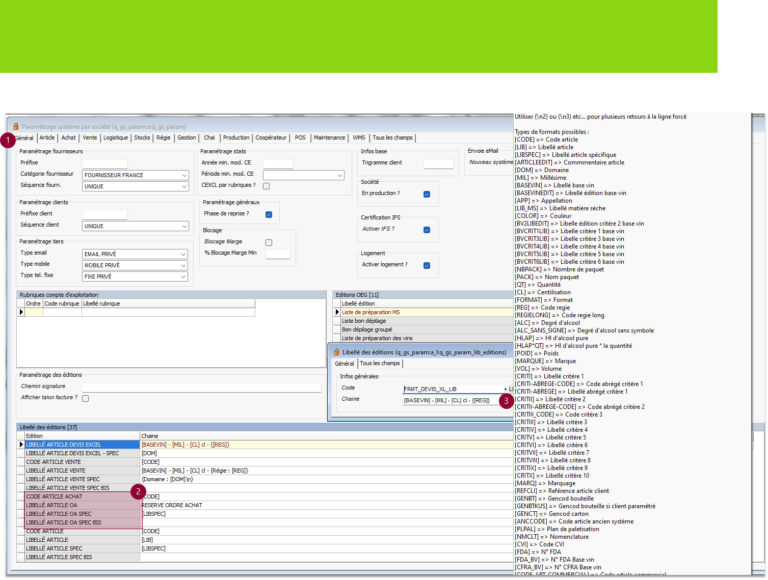The width and height of the screenshot is (768, 580).
Task: Enable the Blocage Marge checkbox
Action: tap(268, 242)
